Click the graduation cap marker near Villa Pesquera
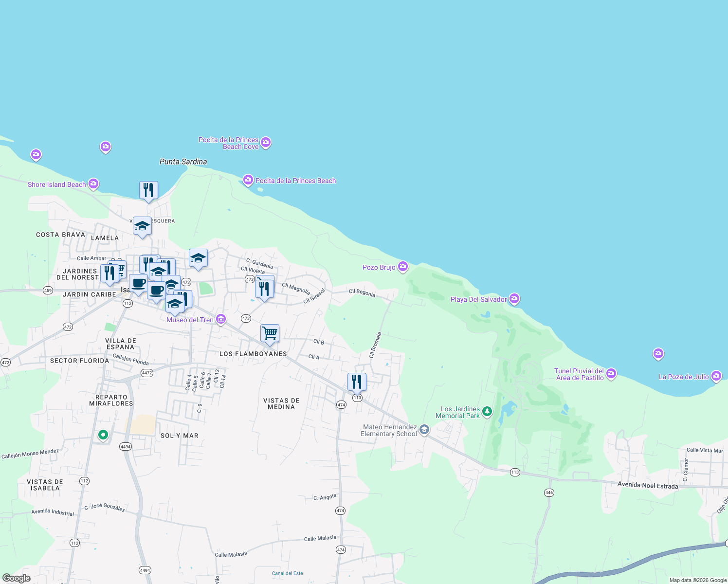The height and width of the screenshot is (584, 728). 142,226
